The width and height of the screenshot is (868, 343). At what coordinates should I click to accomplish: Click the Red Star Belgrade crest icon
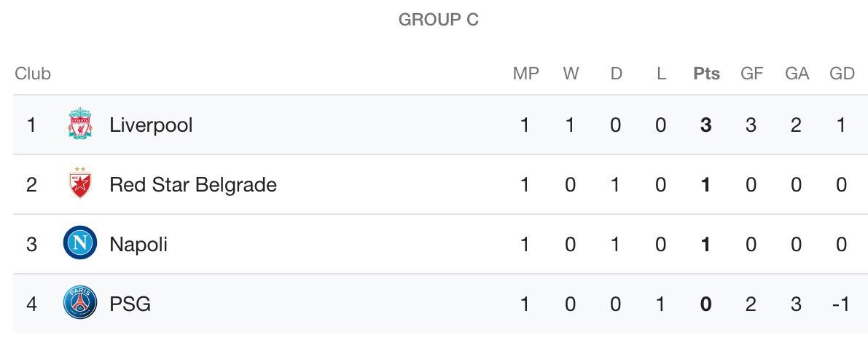[x=80, y=184]
